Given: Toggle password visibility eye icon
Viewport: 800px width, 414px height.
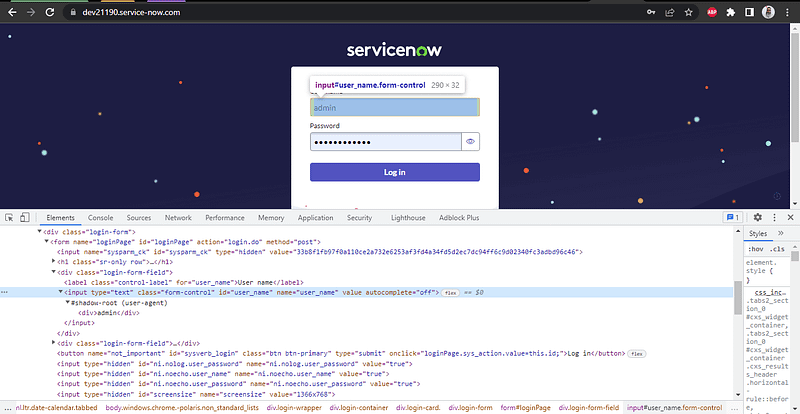Looking at the screenshot, I should (470, 141).
